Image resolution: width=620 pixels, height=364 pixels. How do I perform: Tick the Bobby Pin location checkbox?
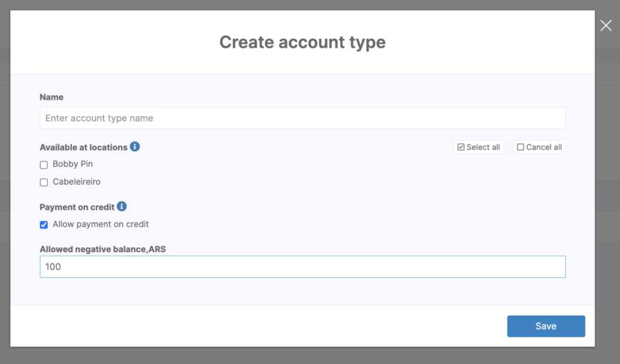tap(44, 164)
